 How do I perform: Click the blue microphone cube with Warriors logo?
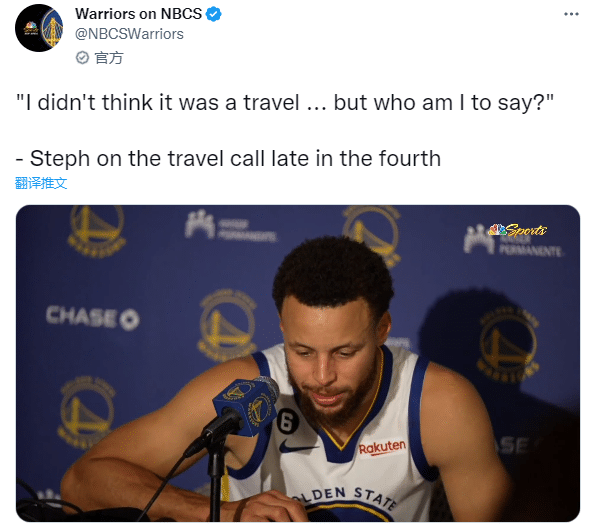click(246, 407)
